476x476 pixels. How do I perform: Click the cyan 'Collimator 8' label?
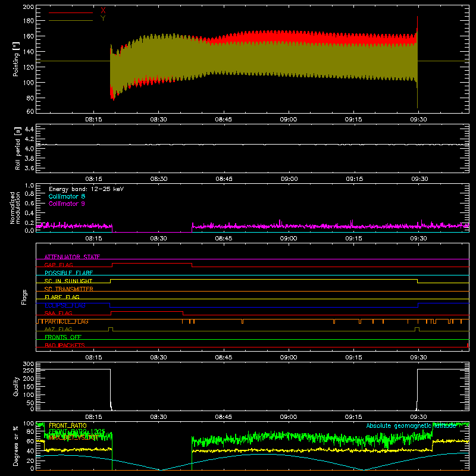click(67, 196)
